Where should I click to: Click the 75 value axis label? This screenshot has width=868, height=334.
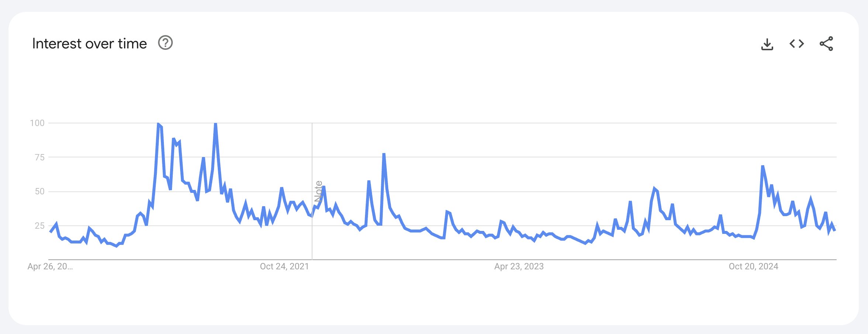click(39, 157)
